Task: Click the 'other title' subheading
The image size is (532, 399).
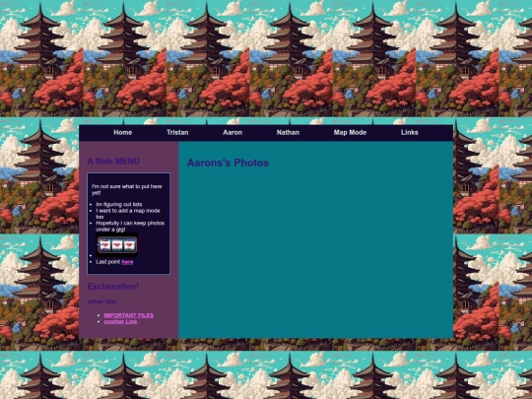Action: click(101, 301)
